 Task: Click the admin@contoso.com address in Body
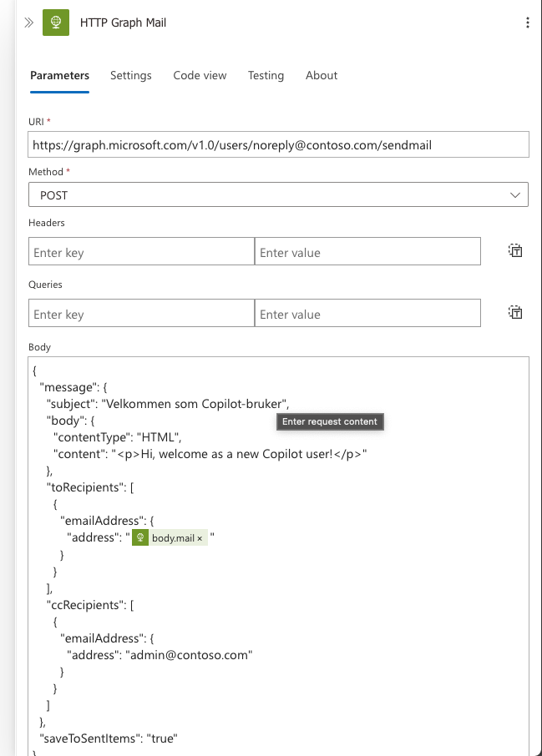pos(188,655)
